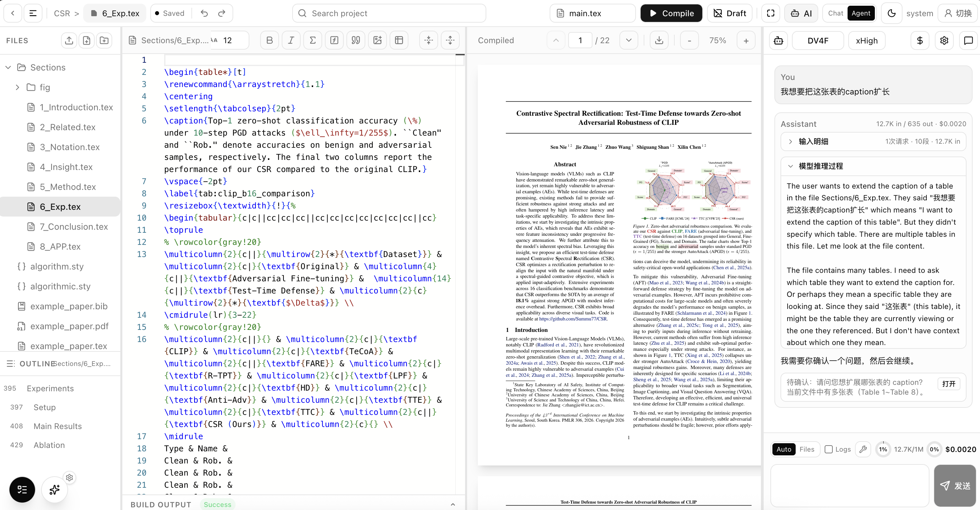Image resolution: width=980 pixels, height=510 pixels.
Task: Create a new file in Files panel
Action: [87, 40]
